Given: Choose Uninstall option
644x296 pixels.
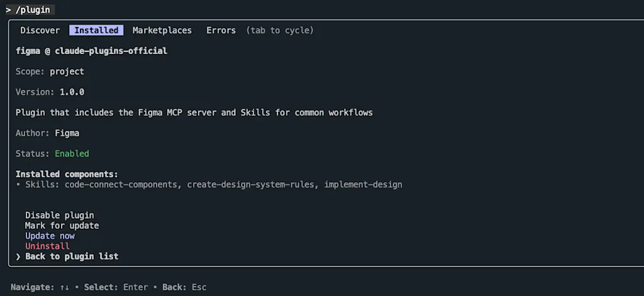Looking at the screenshot, I should (x=47, y=246).
